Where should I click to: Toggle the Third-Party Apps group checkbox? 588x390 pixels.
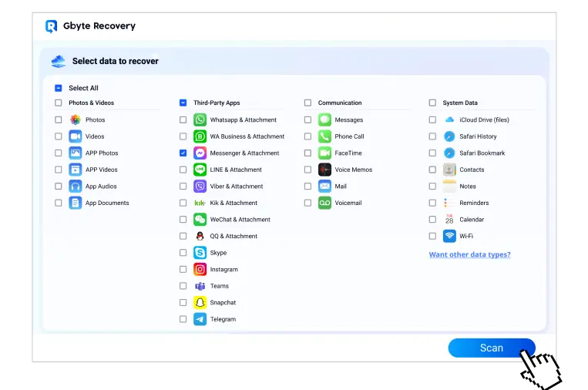coord(183,103)
